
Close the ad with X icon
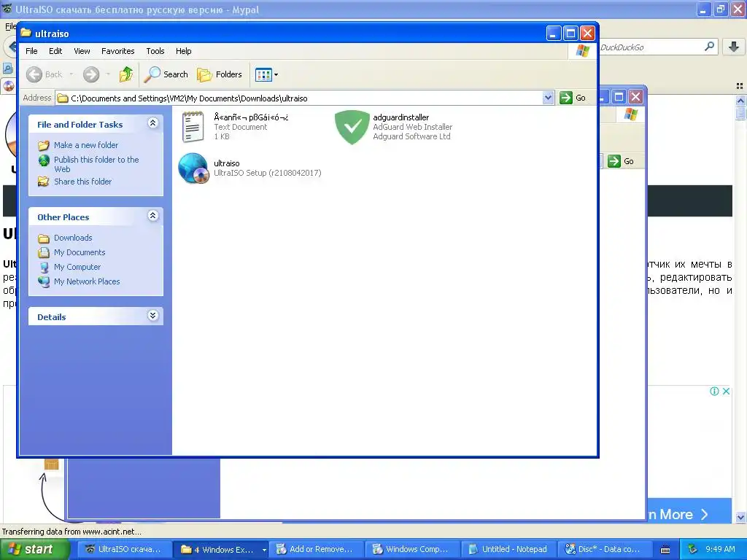tap(726, 391)
